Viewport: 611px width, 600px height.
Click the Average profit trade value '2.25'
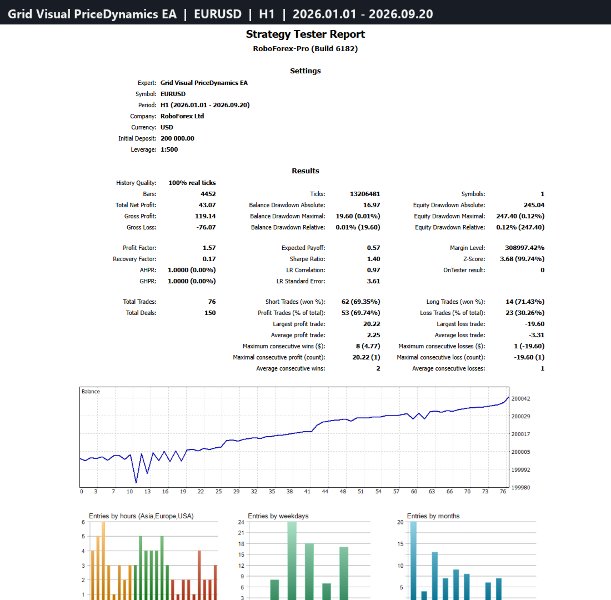click(373, 335)
